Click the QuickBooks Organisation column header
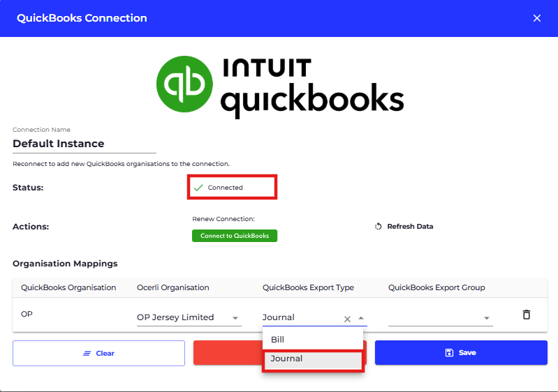 pos(68,287)
